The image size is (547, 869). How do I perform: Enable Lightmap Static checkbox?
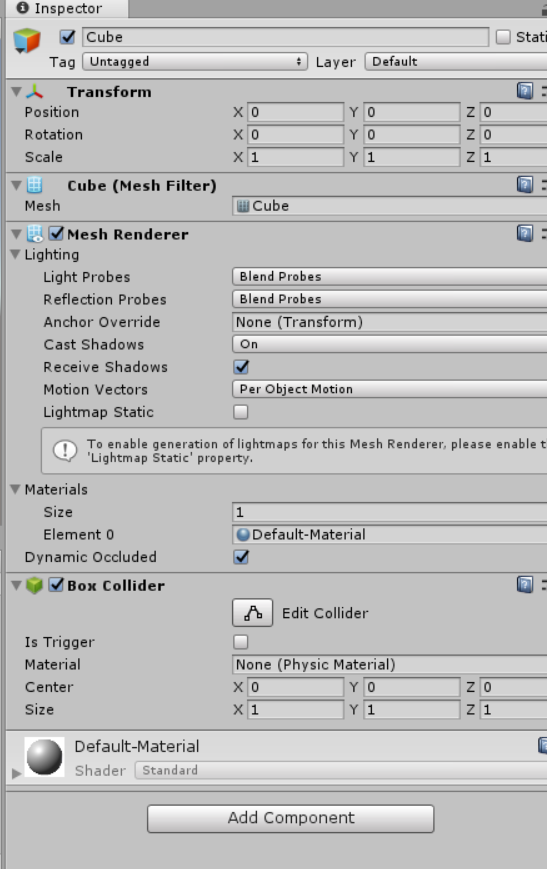pos(241,412)
